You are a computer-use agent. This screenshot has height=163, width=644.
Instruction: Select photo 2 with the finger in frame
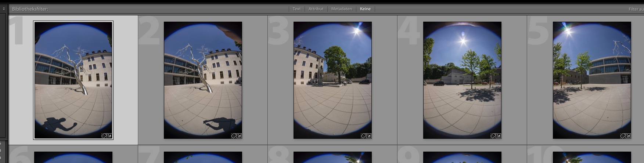pyautogui.click(x=203, y=80)
